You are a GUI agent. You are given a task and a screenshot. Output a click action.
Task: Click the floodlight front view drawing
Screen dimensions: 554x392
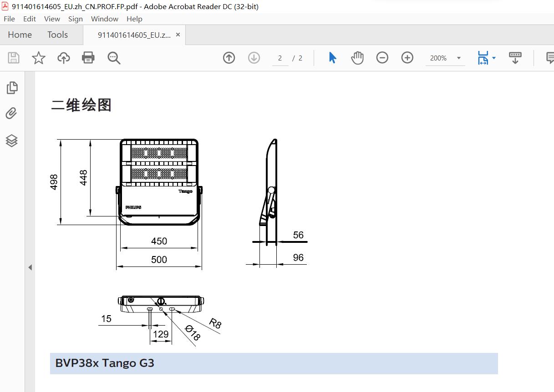(x=159, y=182)
